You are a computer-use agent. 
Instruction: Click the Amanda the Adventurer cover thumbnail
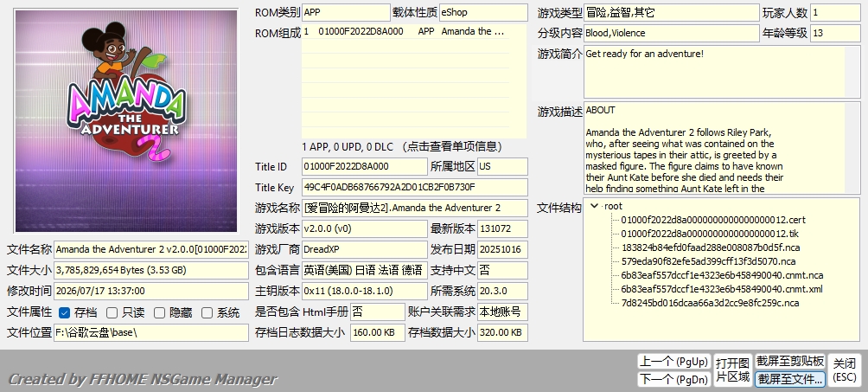point(126,121)
